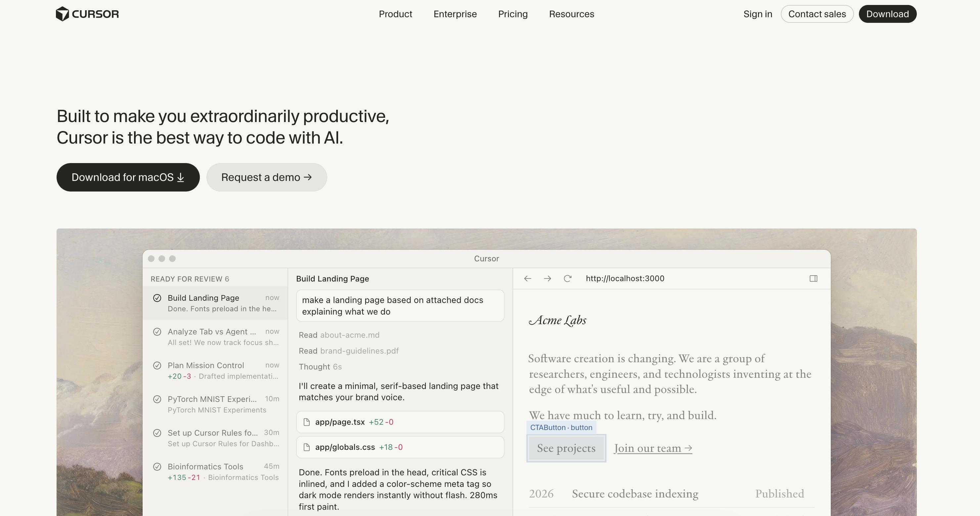The height and width of the screenshot is (516, 980).
Task: Click check circle beside Build Landing Page
Action: tap(157, 298)
